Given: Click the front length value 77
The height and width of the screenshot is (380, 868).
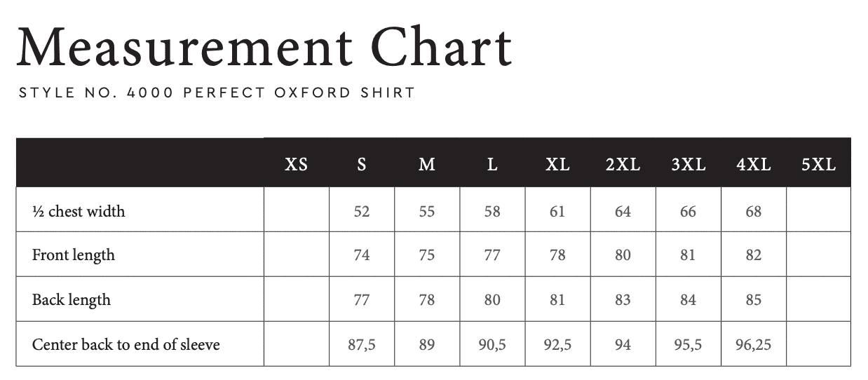Looking at the screenshot, I should [x=492, y=255].
